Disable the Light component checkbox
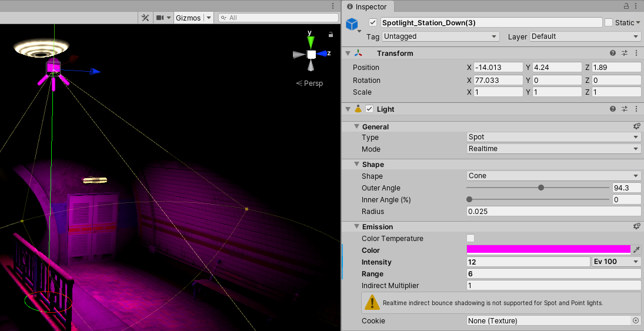 [369, 109]
